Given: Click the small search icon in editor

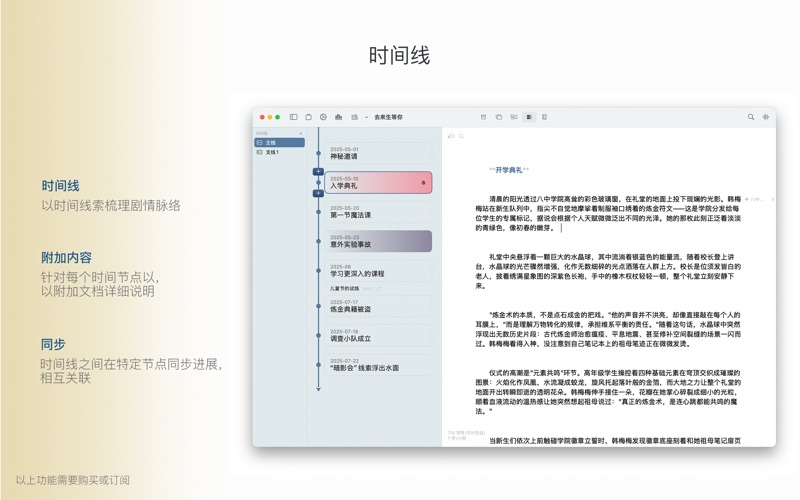Looking at the screenshot, I should point(461,136).
